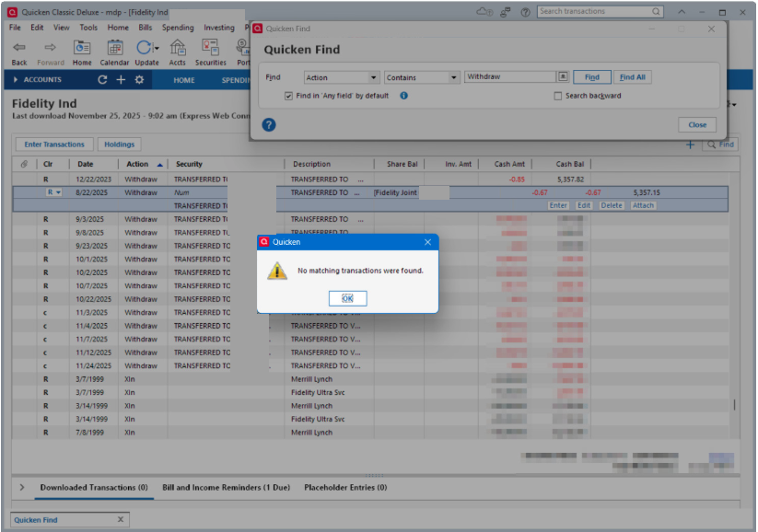This screenshot has width=758, height=532.
Task: Click Close in Quicken Find dialog
Action: pyautogui.click(x=697, y=124)
